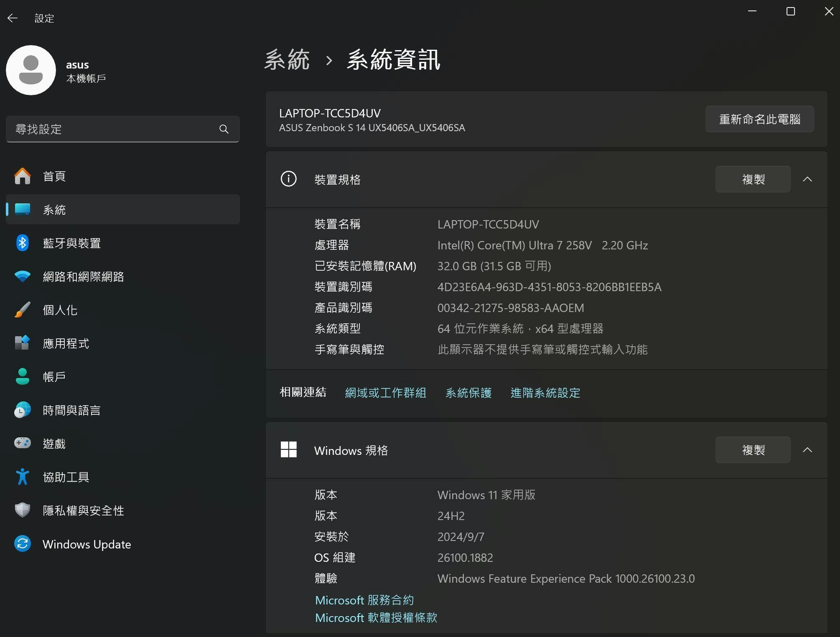Collapse the 裝置規格 section chevron
840x637 pixels.
coord(807,179)
